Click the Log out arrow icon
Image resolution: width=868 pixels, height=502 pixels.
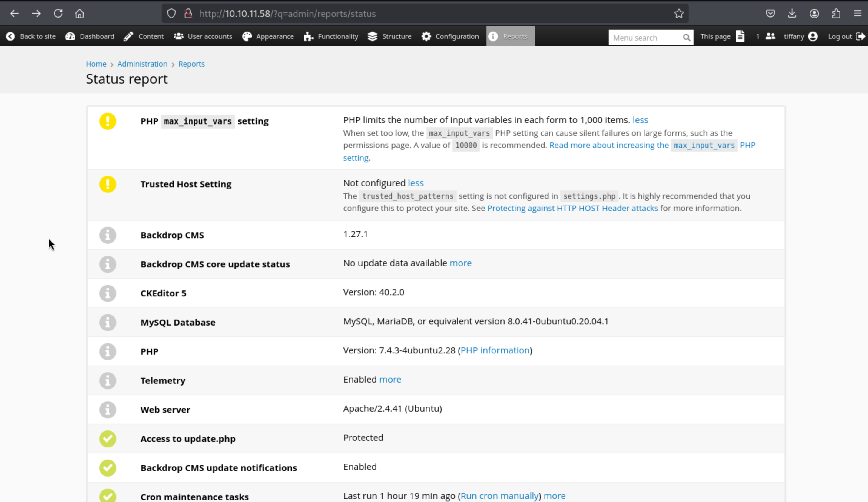pos(860,36)
